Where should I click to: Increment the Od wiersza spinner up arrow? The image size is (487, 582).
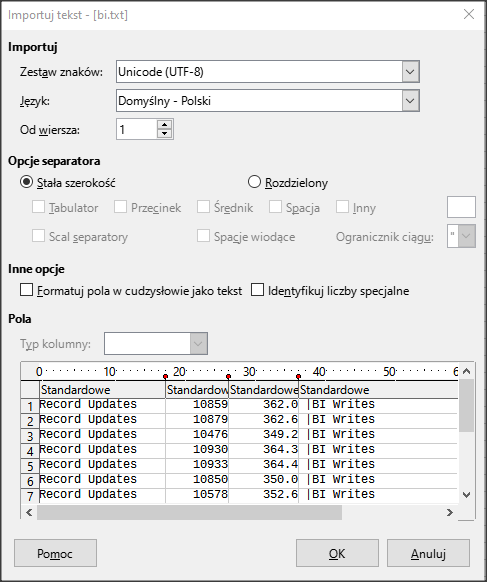tap(164, 124)
